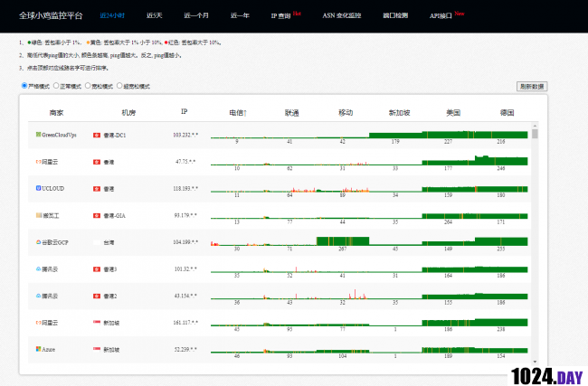Sort by the 商家 column header
Screen dimensions: 588x386
point(57,112)
